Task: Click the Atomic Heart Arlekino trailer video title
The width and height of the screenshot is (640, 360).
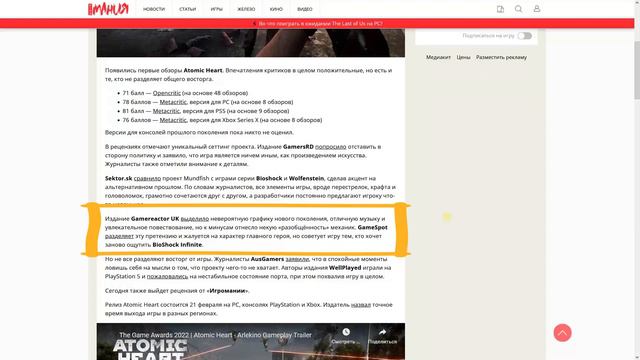Action: point(216,335)
